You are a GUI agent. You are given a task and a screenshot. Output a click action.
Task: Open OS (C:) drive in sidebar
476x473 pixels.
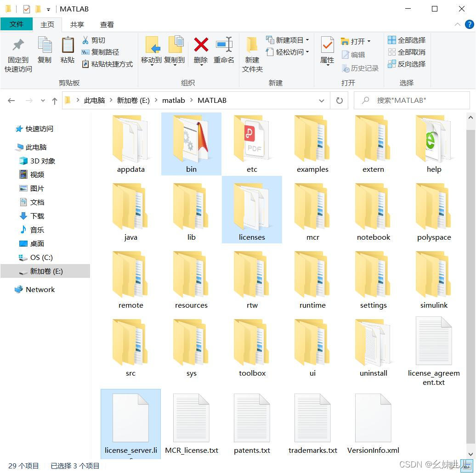[x=36, y=258]
